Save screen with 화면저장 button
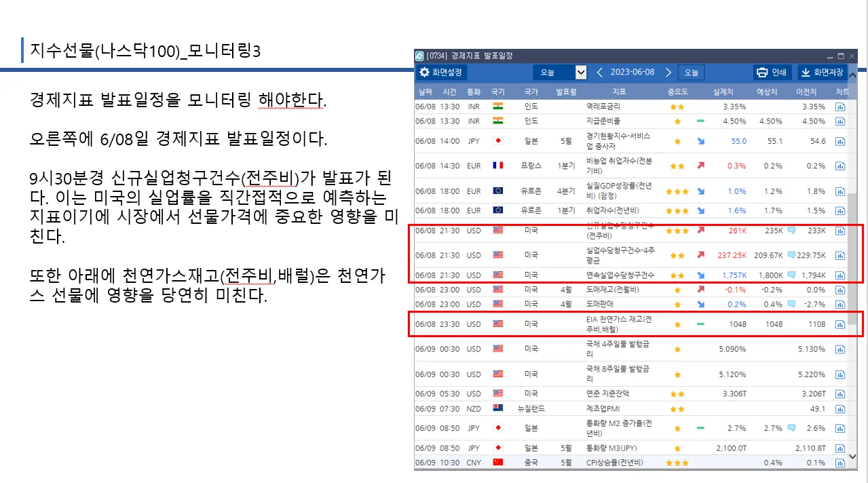Viewport: 868px width, 483px height. (822, 72)
